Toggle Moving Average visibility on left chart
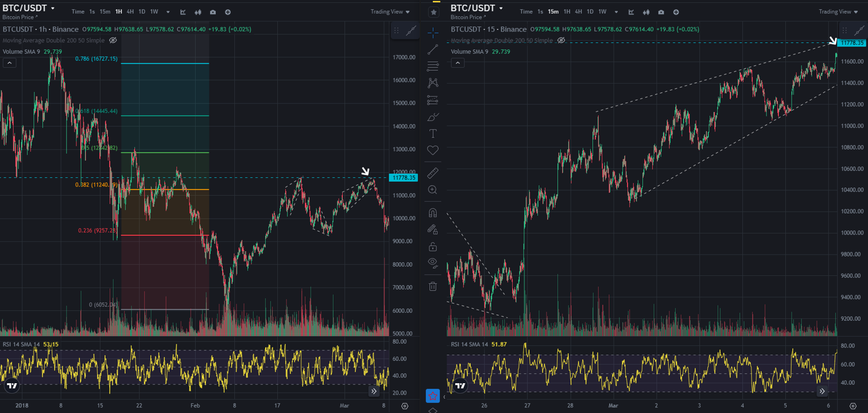This screenshot has height=413, width=868. point(113,41)
